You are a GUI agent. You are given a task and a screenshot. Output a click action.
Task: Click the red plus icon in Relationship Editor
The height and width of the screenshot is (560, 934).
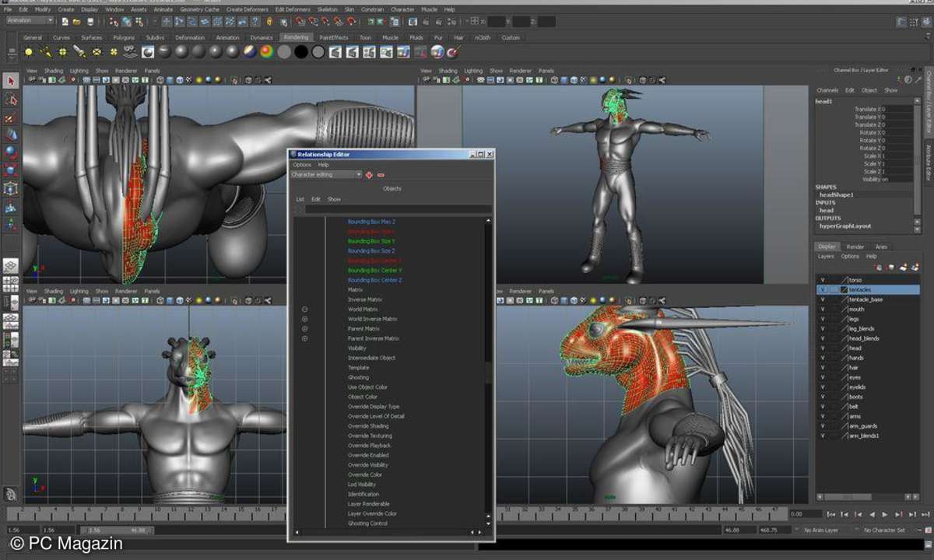point(369,175)
